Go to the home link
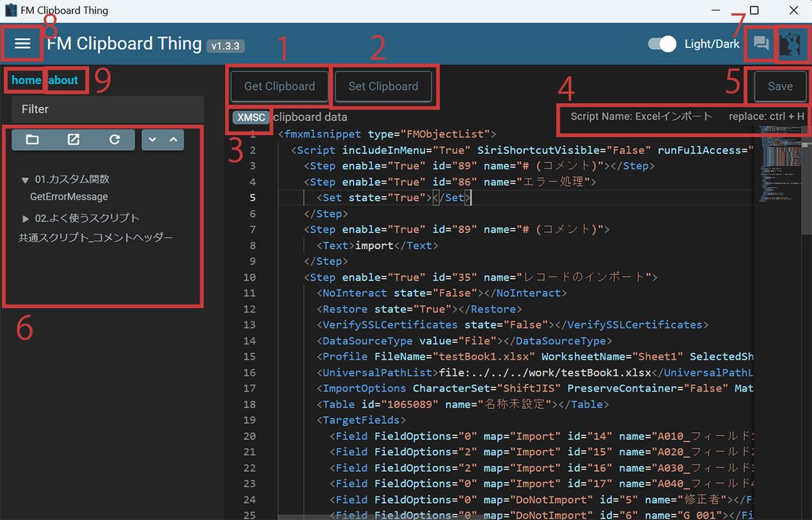 tap(26, 80)
